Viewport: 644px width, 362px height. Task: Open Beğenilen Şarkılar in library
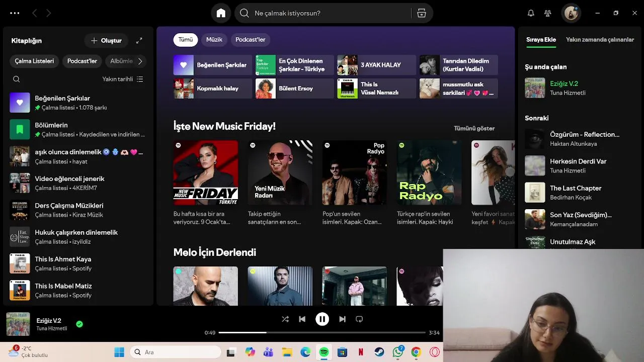click(x=78, y=103)
